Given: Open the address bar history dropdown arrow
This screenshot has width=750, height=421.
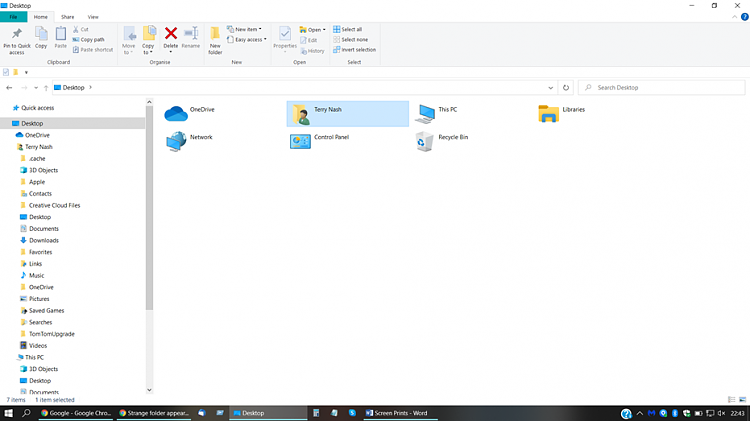Looking at the screenshot, I should (551, 87).
